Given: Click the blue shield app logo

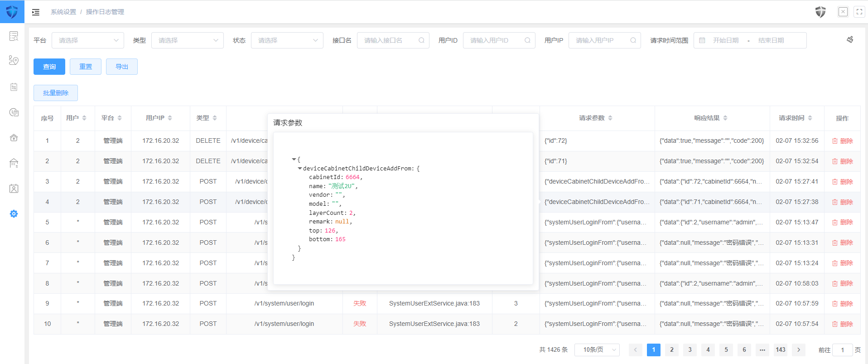Looking at the screenshot, I should pos(12,12).
